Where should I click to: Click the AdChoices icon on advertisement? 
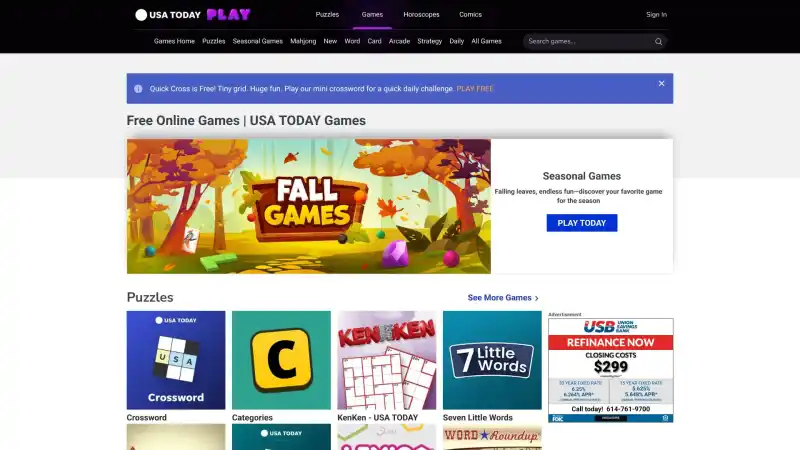click(x=665, y=418)
